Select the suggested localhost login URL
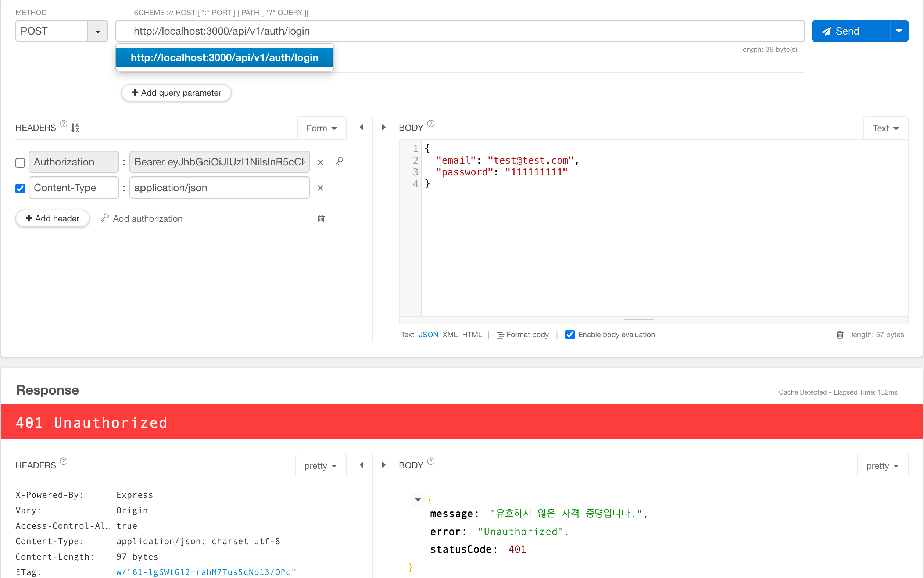The image size is (924, 578). 225,57
